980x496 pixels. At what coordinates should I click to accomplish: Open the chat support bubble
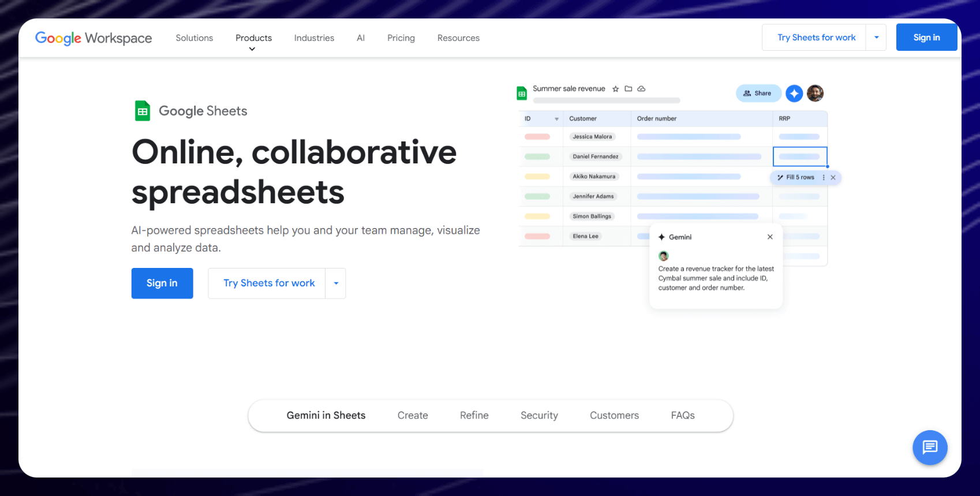pos(930,447)
